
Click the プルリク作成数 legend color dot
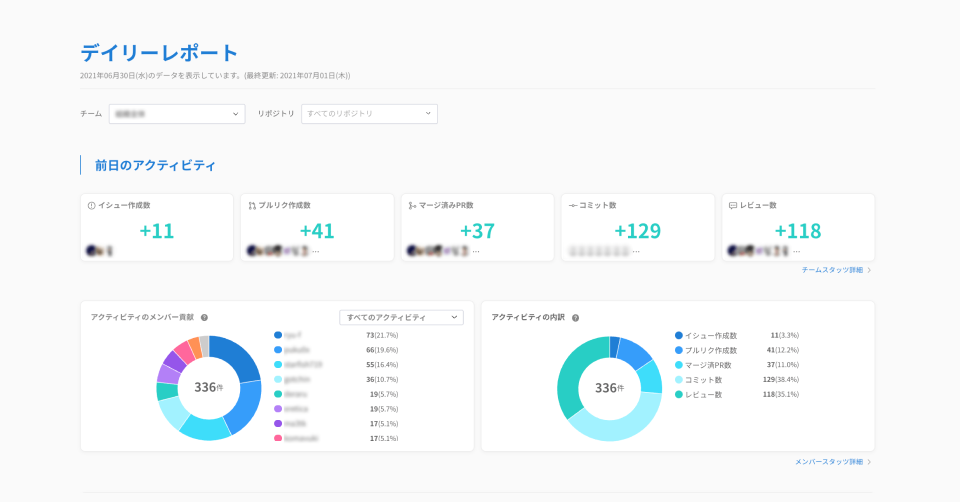coord(678,350)
